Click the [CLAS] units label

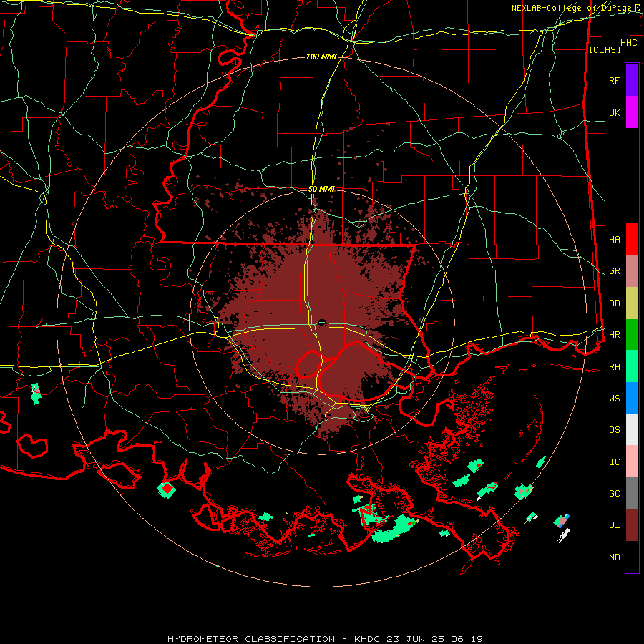(605, 49)
